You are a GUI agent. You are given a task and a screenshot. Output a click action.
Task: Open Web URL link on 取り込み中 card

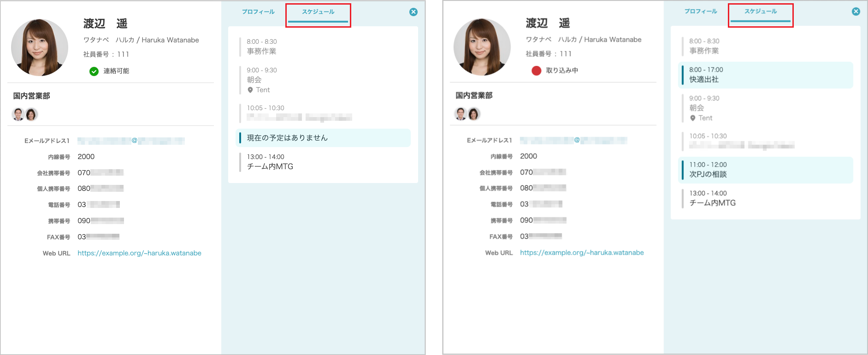pyautogui.click(x=582, y=253)
